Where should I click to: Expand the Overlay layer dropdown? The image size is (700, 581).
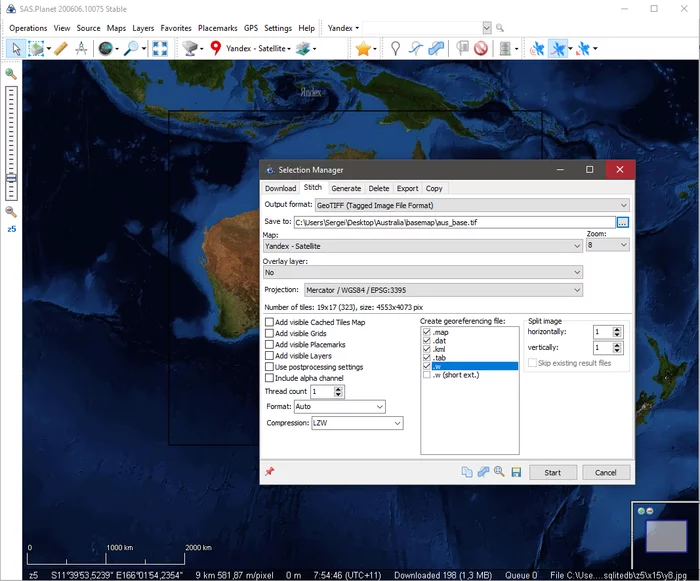tap(422, 272)
